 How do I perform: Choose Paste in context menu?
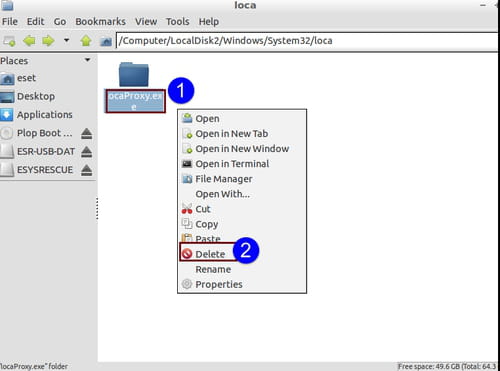coord(242,239)
